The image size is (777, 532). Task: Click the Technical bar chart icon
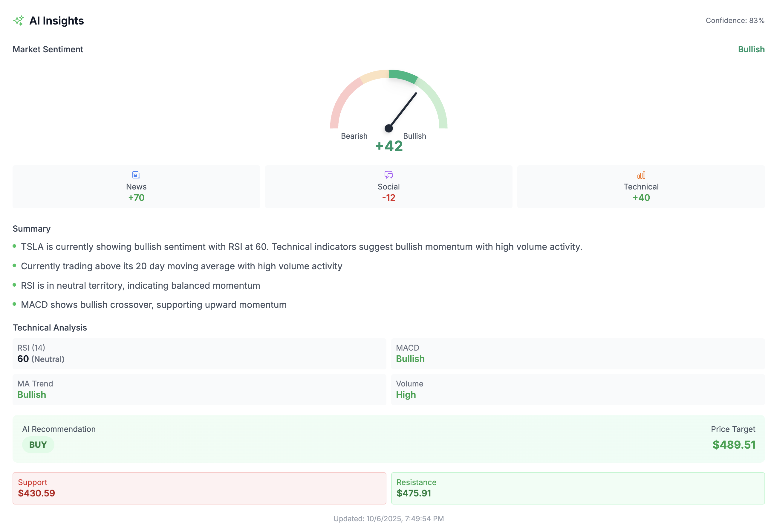(x=641, y=175)
